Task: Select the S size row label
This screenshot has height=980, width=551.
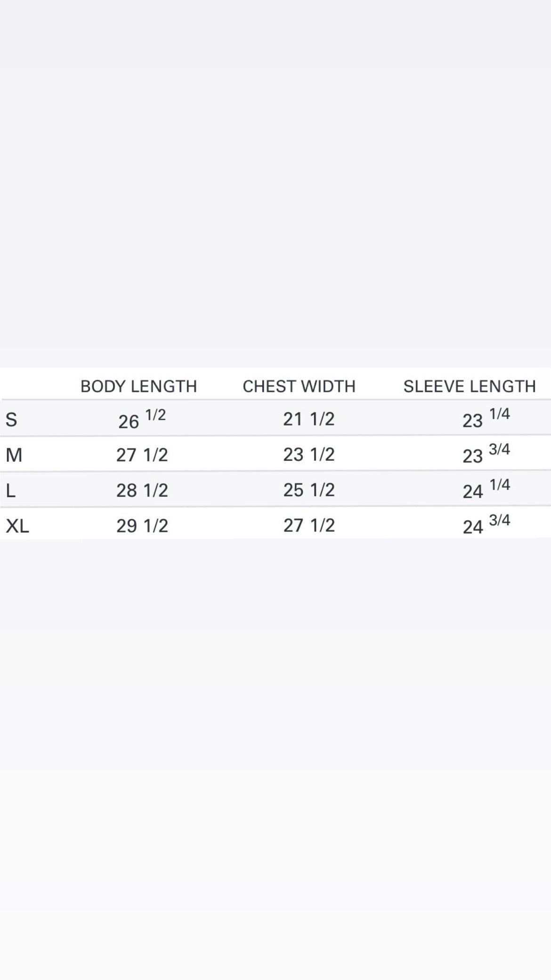Action: tap(11, 419)
